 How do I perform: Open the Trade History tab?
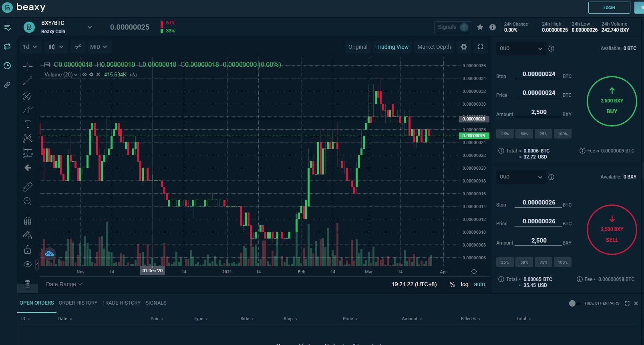121,303
